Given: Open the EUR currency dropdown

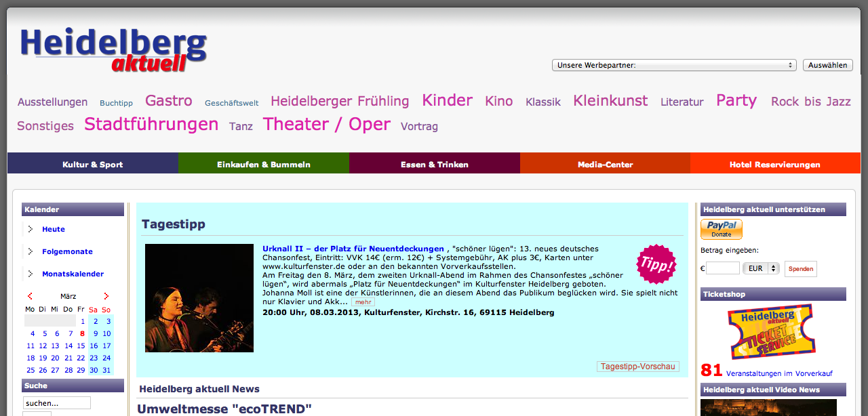Looking at the screenshot, I should coord(761,268).
